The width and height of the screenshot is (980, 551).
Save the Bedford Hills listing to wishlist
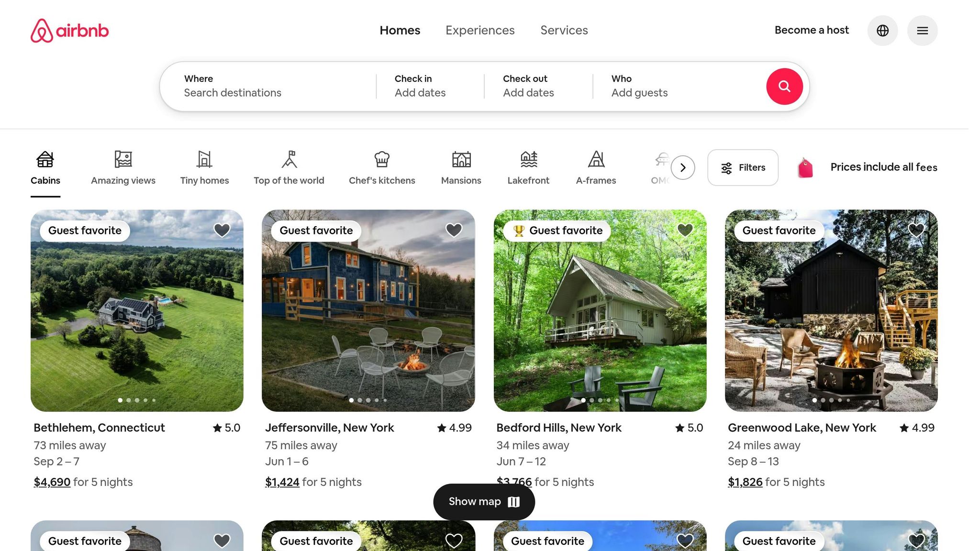[x=685, y=230]
